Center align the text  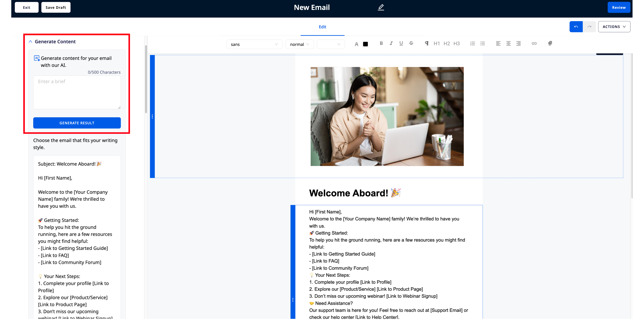(x=508, y=43)
